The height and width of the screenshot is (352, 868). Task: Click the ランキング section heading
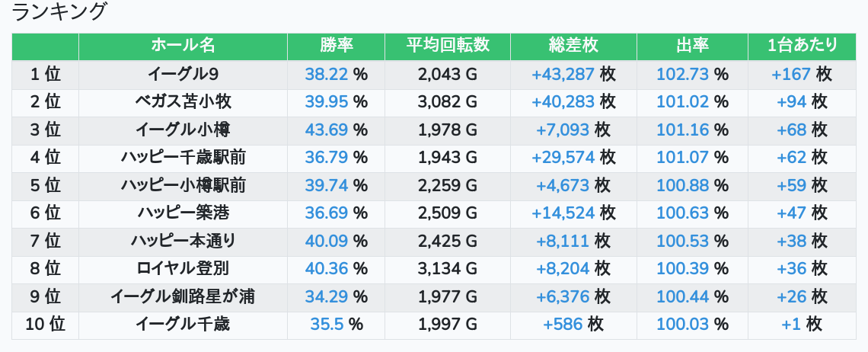click(59, 12)
